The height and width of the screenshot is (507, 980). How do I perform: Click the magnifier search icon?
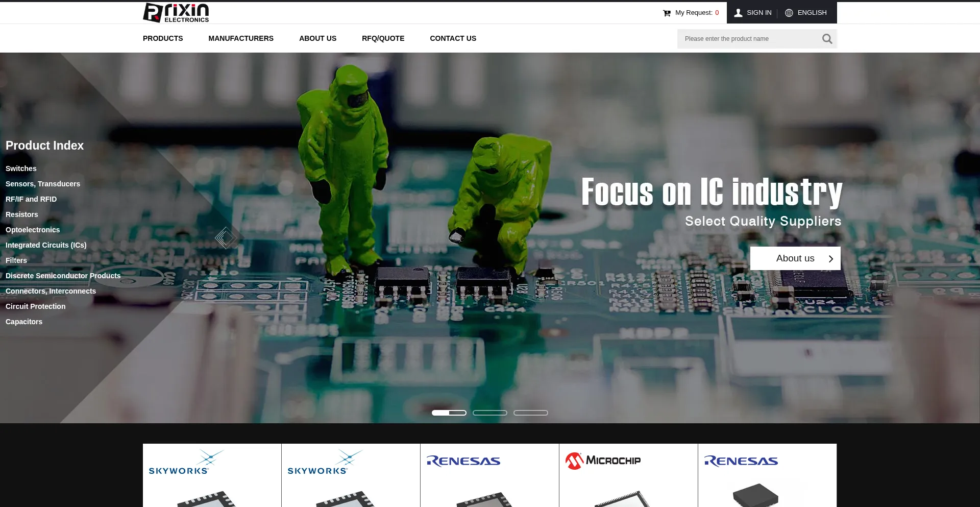coord(827,39)
